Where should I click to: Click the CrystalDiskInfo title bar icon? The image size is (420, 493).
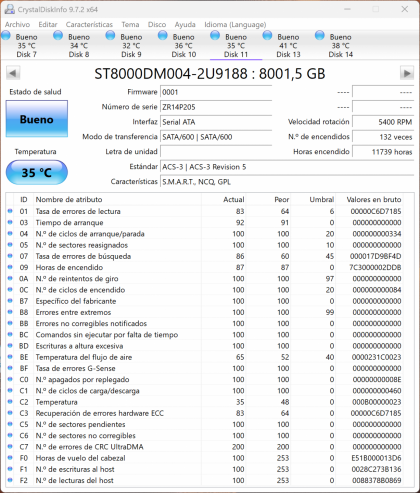pyautogui.click(x=9, y=9)
